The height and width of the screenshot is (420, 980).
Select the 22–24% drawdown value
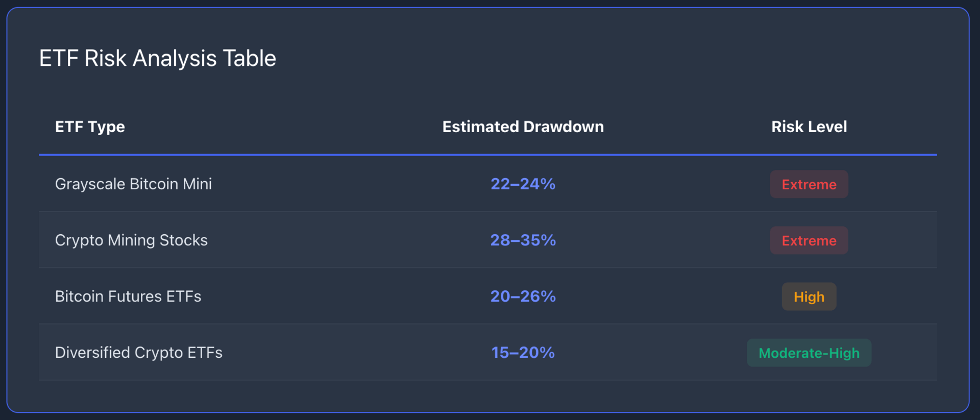pyautogui.click(x=523, y=184)
